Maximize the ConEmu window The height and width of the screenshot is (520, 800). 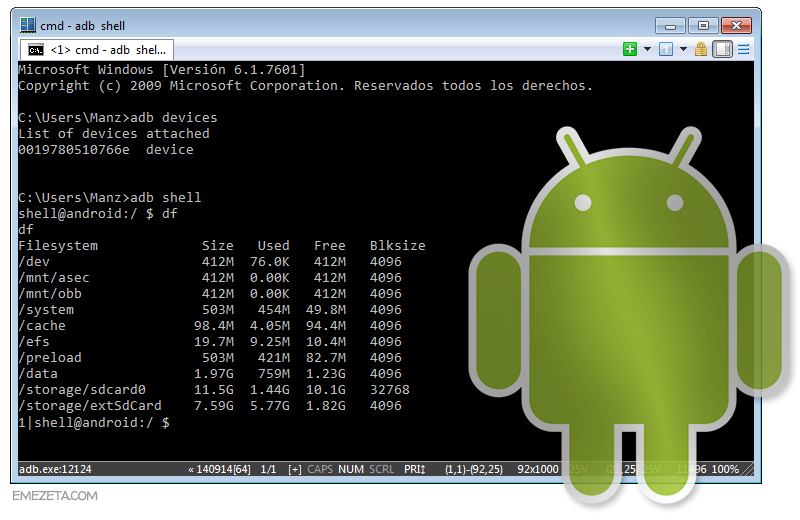[x=703, y=26]
